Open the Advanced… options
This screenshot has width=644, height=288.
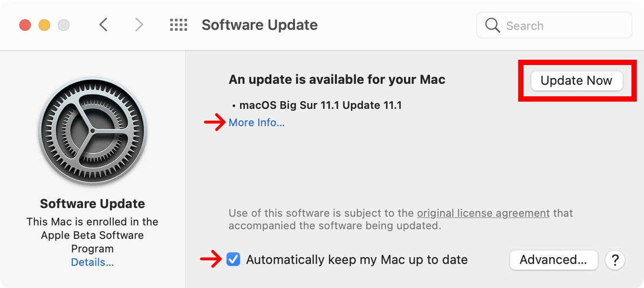click(553, 260)
